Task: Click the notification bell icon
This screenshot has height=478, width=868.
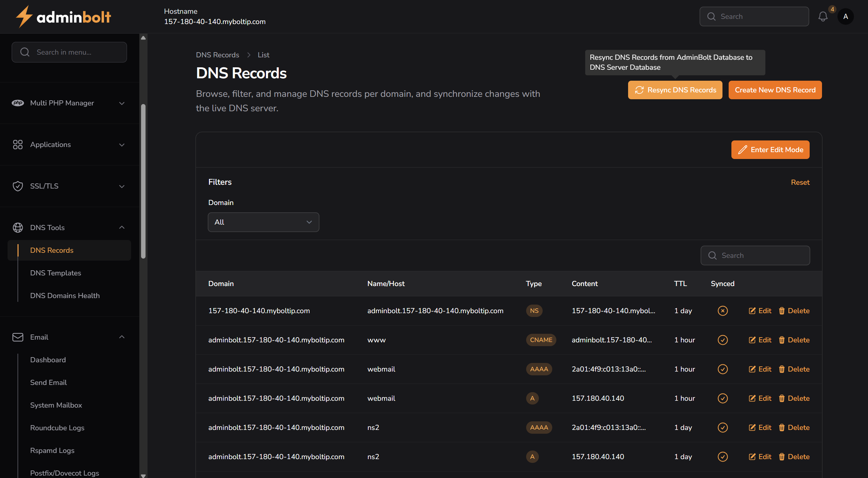Action: click(823, 16)
